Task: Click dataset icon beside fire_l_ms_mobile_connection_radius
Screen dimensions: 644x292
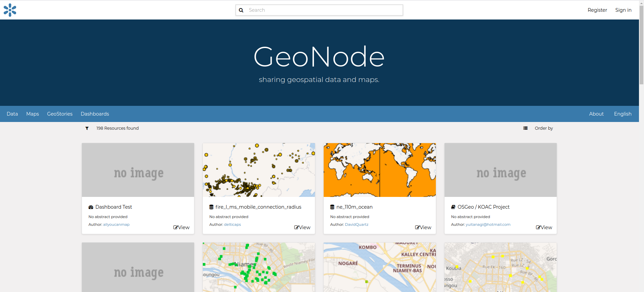Action: tap(212, 207)
